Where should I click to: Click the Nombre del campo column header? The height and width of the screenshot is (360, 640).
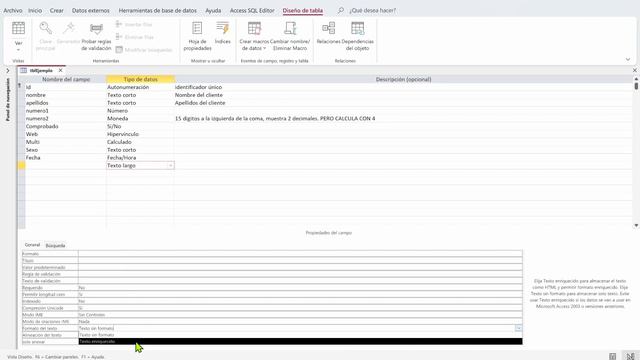(66, 79)
